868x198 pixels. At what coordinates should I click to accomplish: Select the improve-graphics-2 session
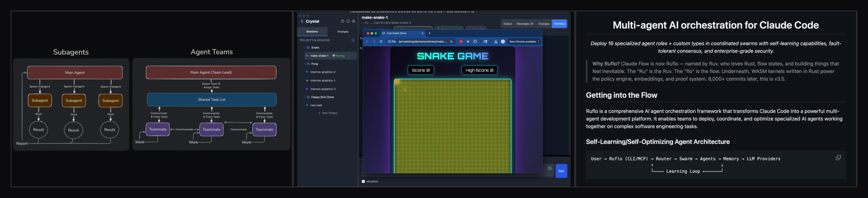click(x=323, y=72)
